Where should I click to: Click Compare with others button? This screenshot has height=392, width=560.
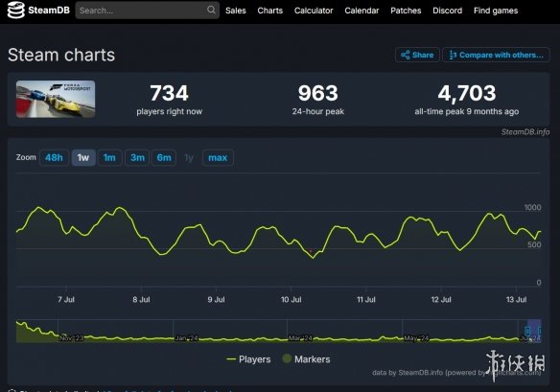[x=496, y=55]
